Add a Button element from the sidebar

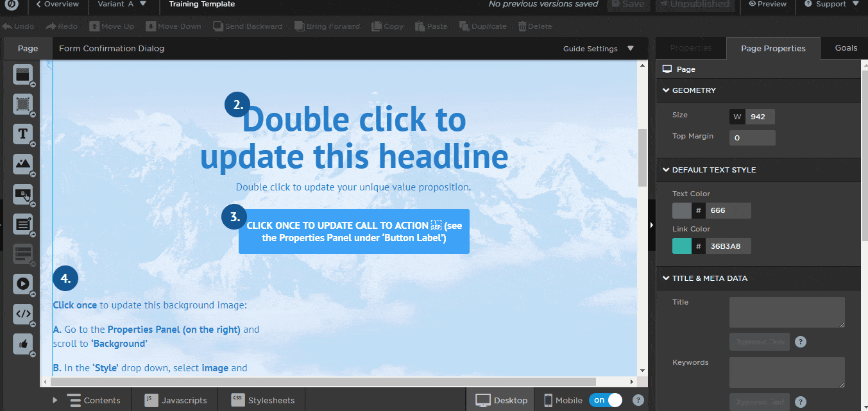coord(23,194)
